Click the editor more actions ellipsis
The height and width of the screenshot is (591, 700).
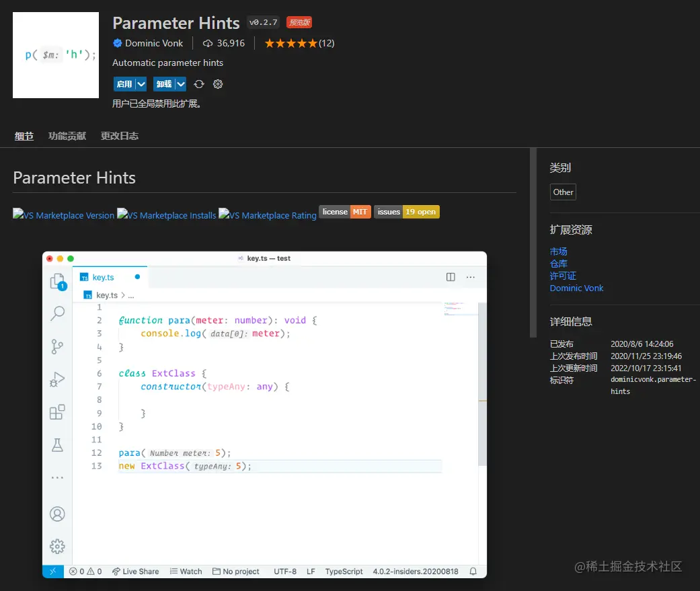(x=471, y=277)
